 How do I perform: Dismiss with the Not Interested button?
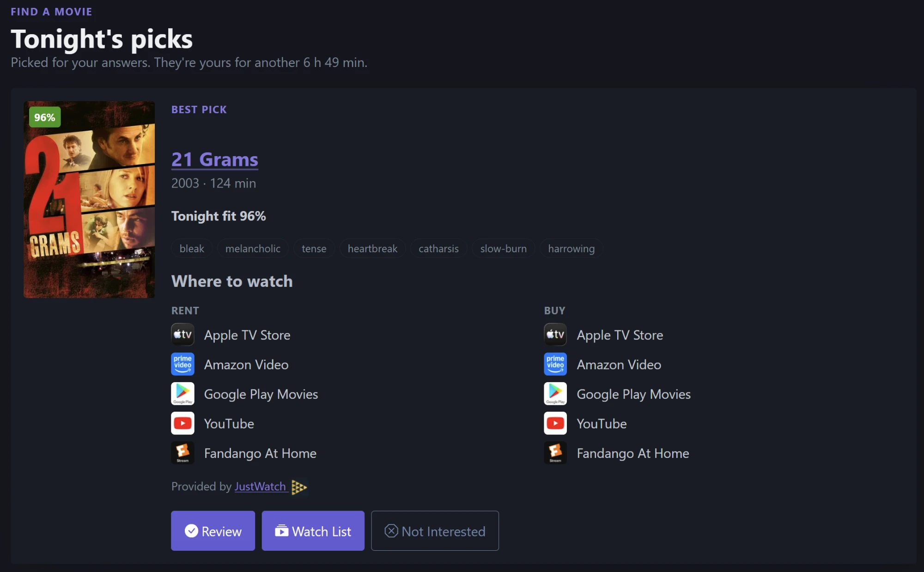point(435,531)
